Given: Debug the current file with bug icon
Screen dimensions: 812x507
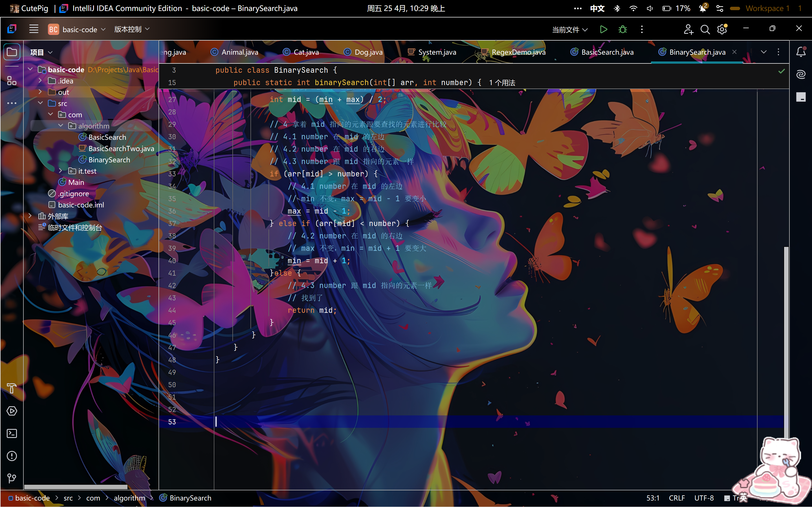Looking at the screenshot, I should coord(623,30).
